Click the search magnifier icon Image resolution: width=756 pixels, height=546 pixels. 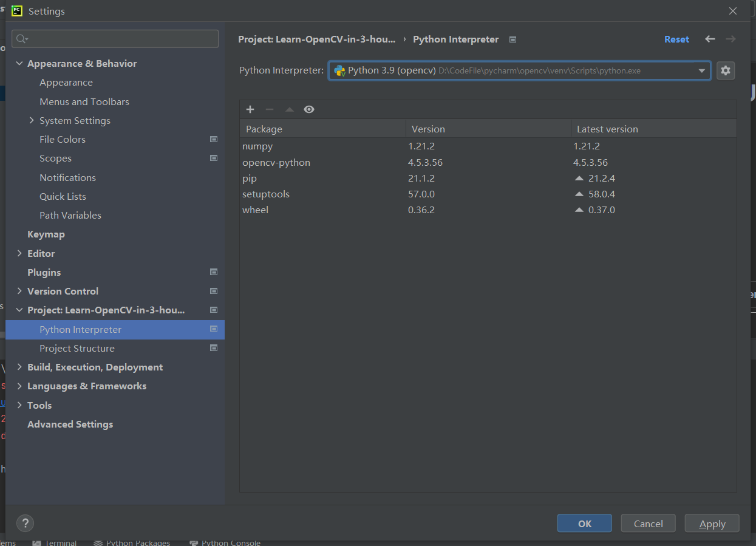pos(22,39)
